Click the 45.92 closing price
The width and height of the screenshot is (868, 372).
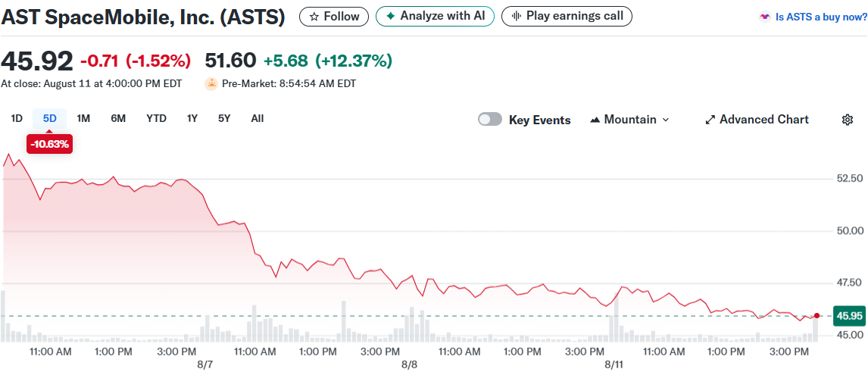coord(36,61)
